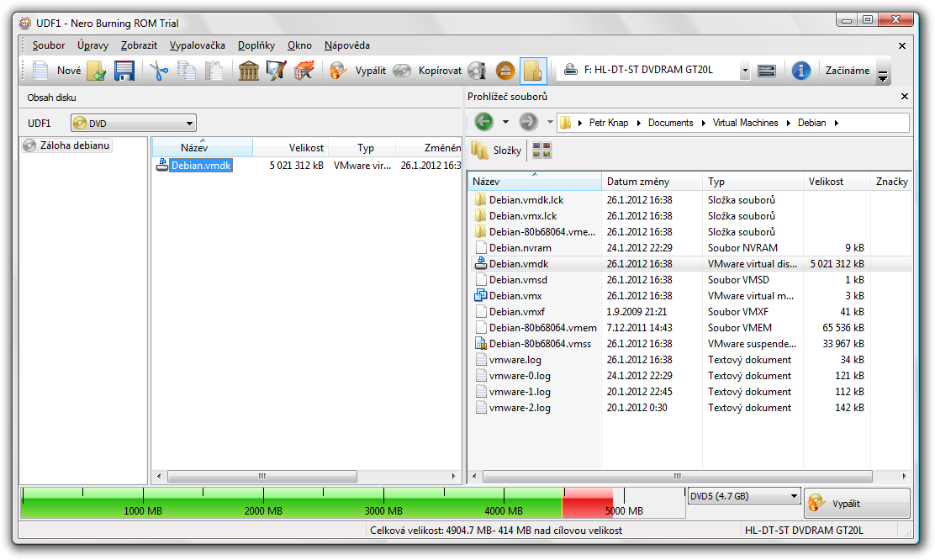Viewport: 935px width, 560px height.
Task: Go back in the file browser
Action: click(x=484, y=122)
